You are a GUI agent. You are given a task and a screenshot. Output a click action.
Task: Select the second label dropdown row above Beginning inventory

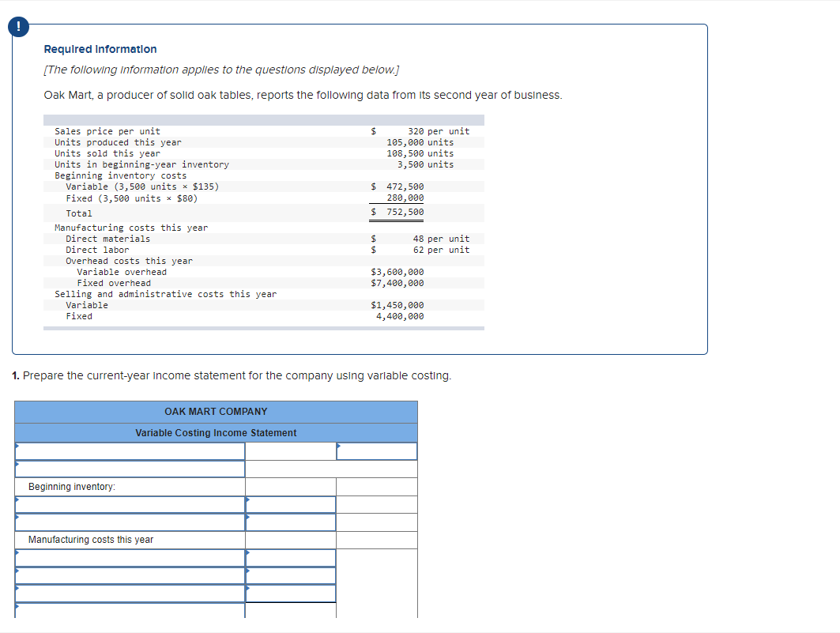130,469
